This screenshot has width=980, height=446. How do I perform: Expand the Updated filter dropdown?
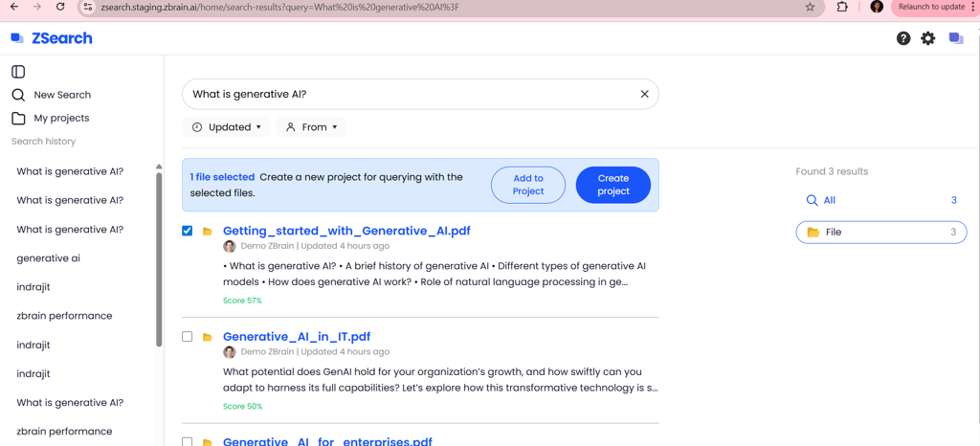point(227,127)
